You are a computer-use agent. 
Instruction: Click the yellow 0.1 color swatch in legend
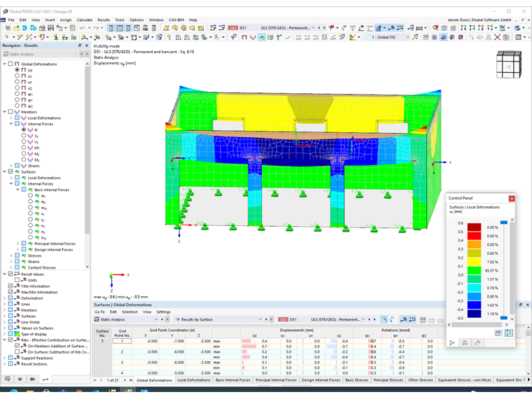point(474,262)
